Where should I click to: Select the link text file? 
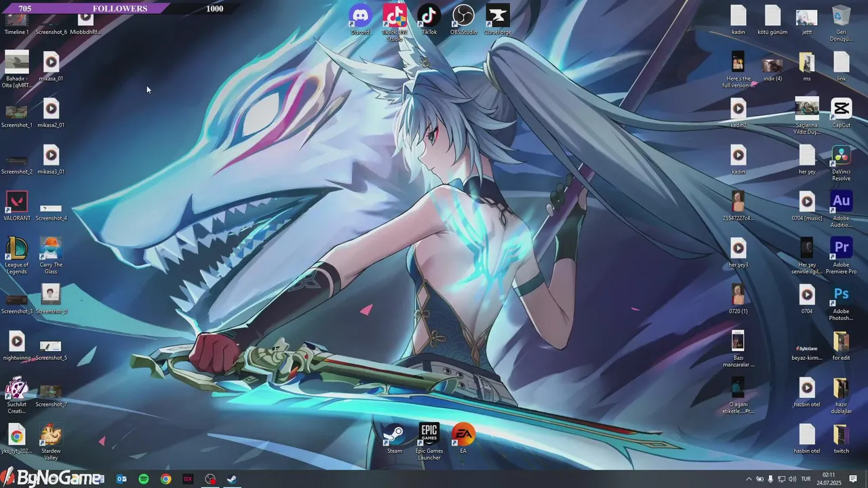[841, 66]
